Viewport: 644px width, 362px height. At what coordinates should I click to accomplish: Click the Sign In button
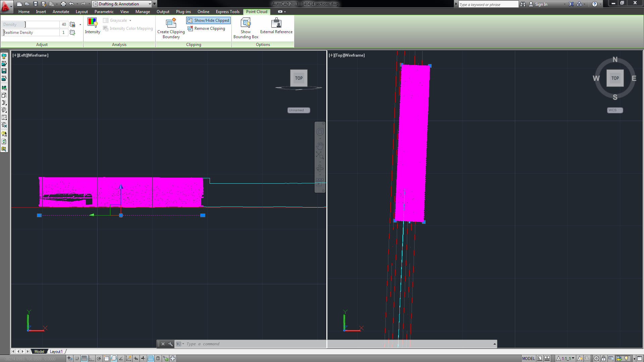pos(541,4)
